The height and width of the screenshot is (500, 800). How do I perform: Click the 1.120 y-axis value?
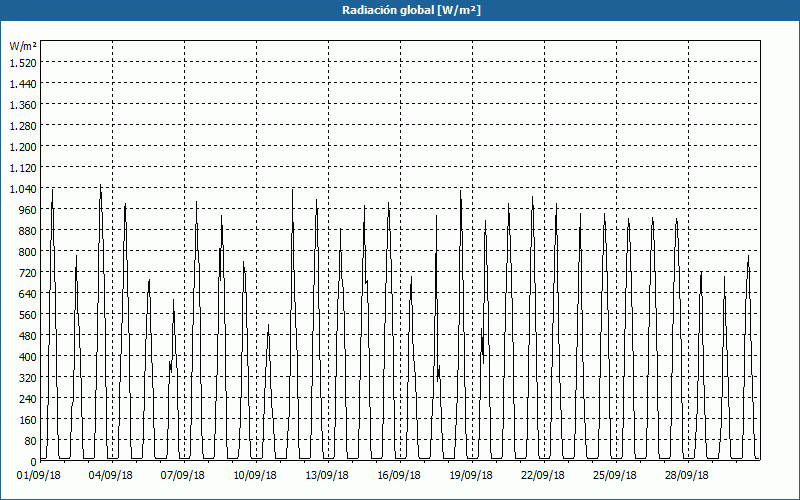point(23,168)
